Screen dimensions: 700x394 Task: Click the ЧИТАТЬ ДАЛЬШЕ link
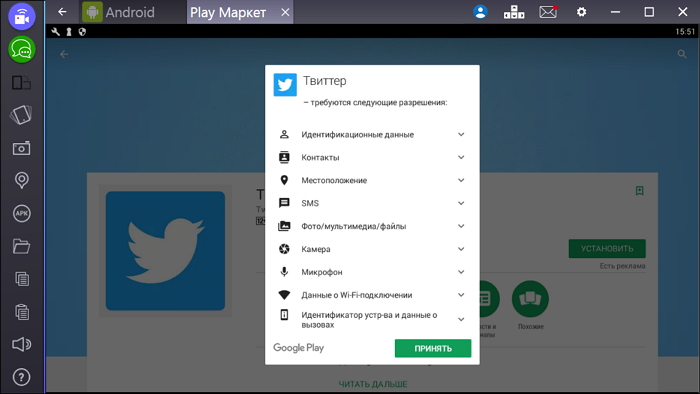[x=373, y=384]
